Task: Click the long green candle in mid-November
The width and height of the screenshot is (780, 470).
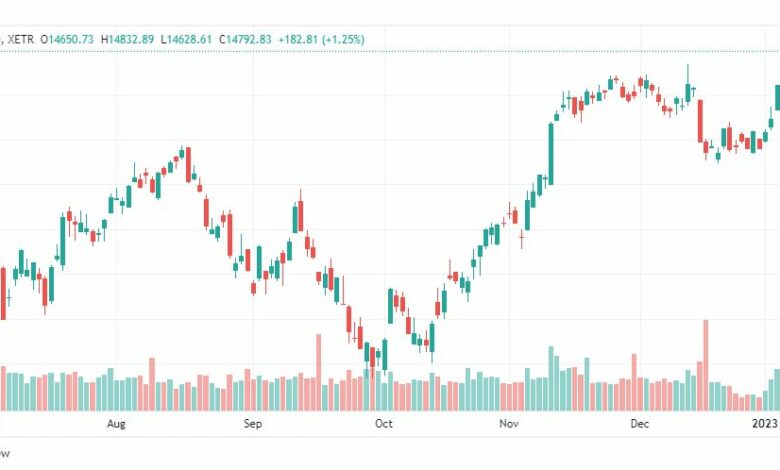Action: 551,154
